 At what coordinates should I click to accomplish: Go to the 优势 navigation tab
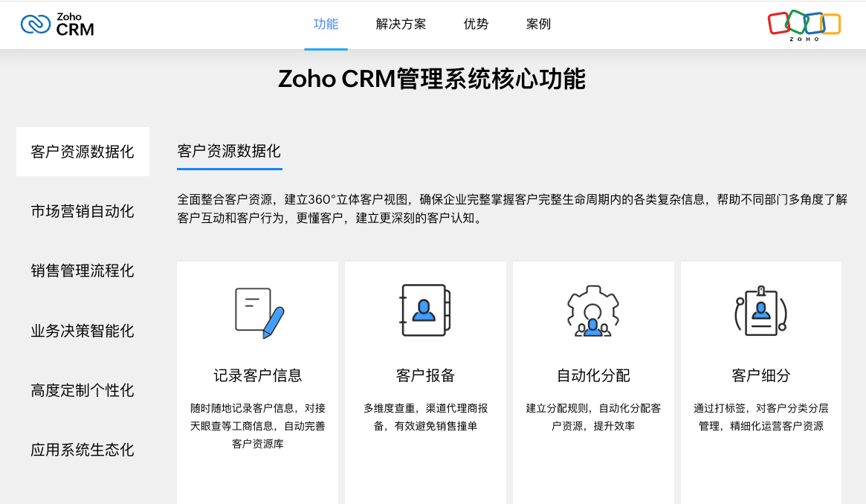pos(476,24)
